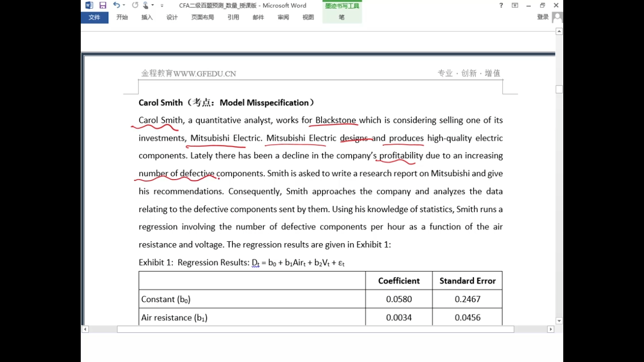Click the Redo/Repeat icon
Image resolution: width=644 pixels, height=362 pixels.
point(135,6)
